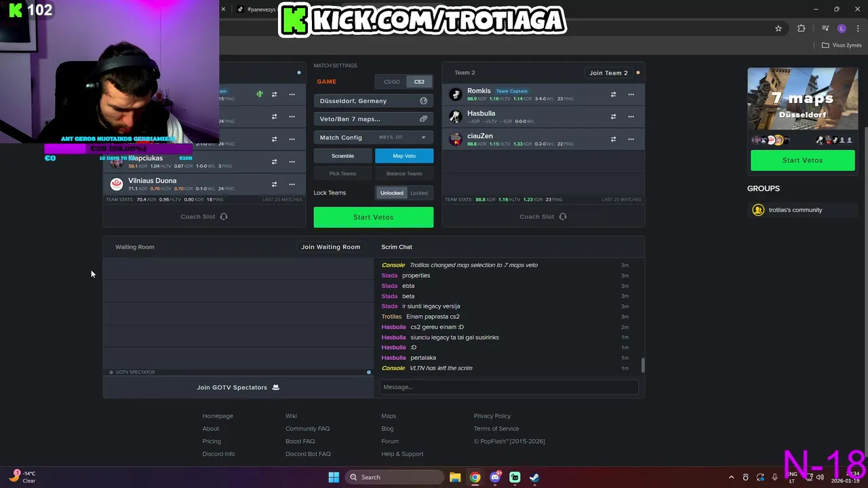Click Join Waiting Room
The image size is (868, 488).
point(330,247)
